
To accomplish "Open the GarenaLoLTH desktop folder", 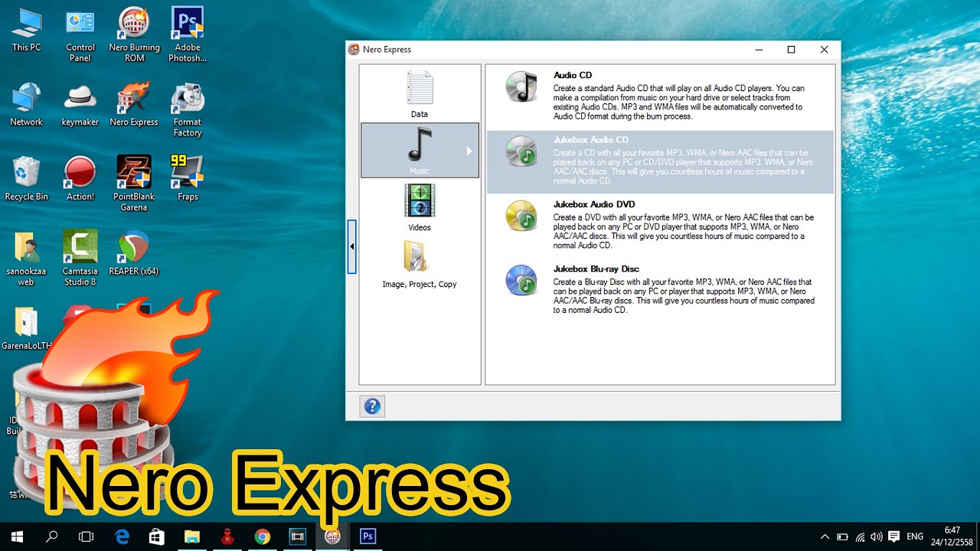I will 27,328.
